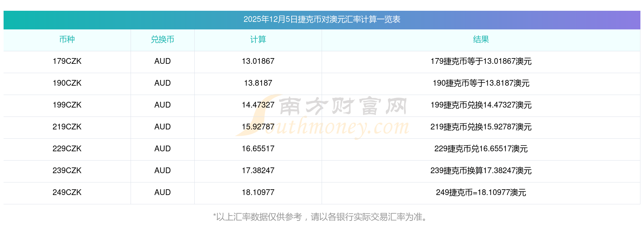Click result 219捷克币兑换15.92787澳元
This screenshot has width=644, height=228.
tap(481, 127)
